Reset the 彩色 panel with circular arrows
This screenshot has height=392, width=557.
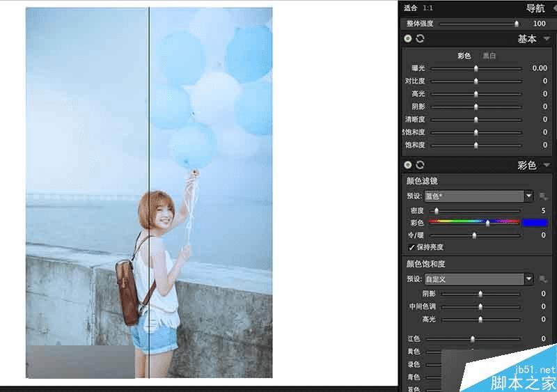click(420, 165)
